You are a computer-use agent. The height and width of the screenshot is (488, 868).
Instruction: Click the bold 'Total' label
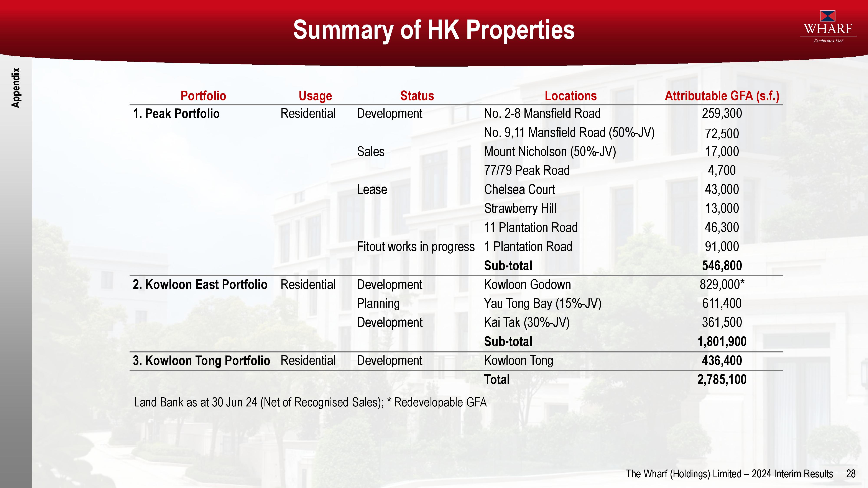497,380
